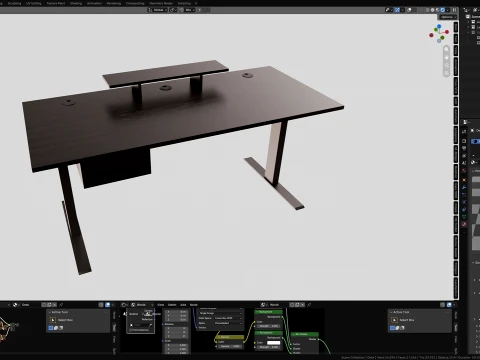Click white Color swatch on Background node
This screenshot has width=480, height=360.
tap(273, 343)
